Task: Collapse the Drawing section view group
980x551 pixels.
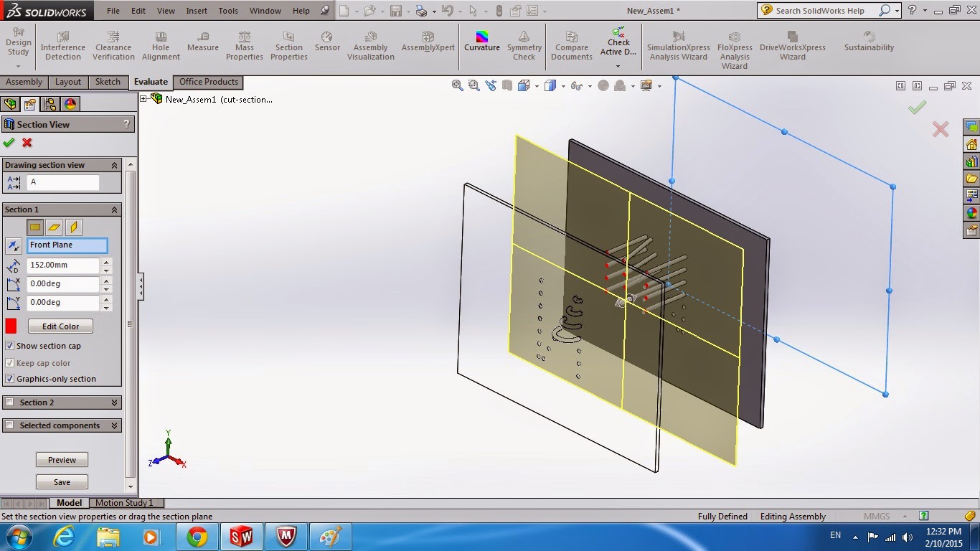Action: click(x=113, y=164)
